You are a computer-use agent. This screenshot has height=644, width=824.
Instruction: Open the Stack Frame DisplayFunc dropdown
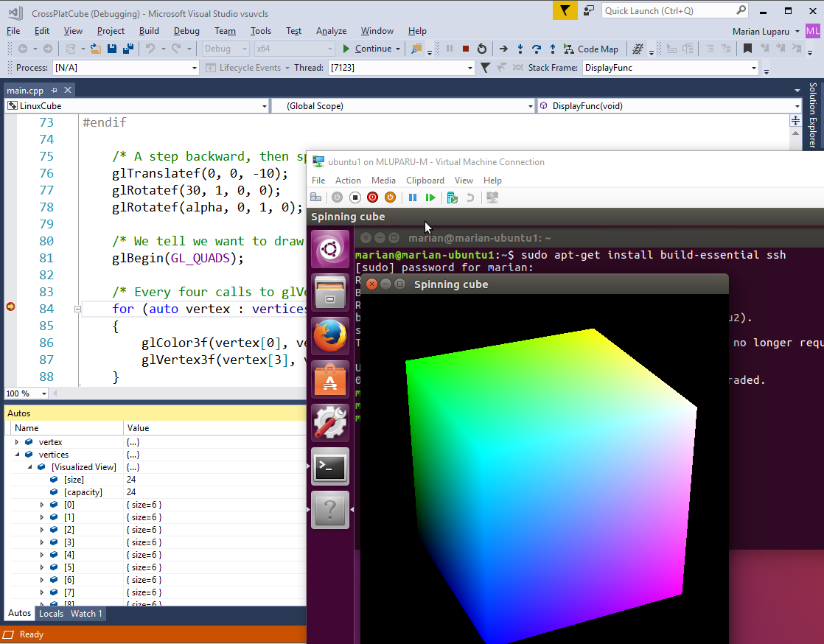tap(754, 68)
